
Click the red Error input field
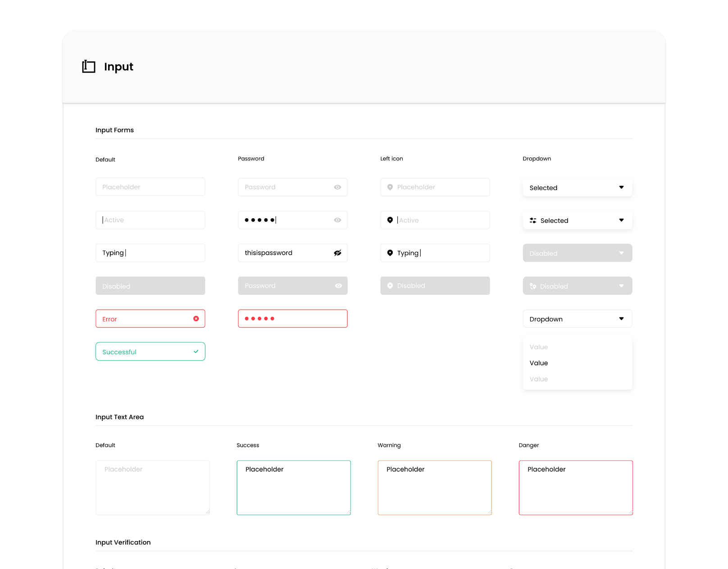pyautogui.click(x=150, y=319)
